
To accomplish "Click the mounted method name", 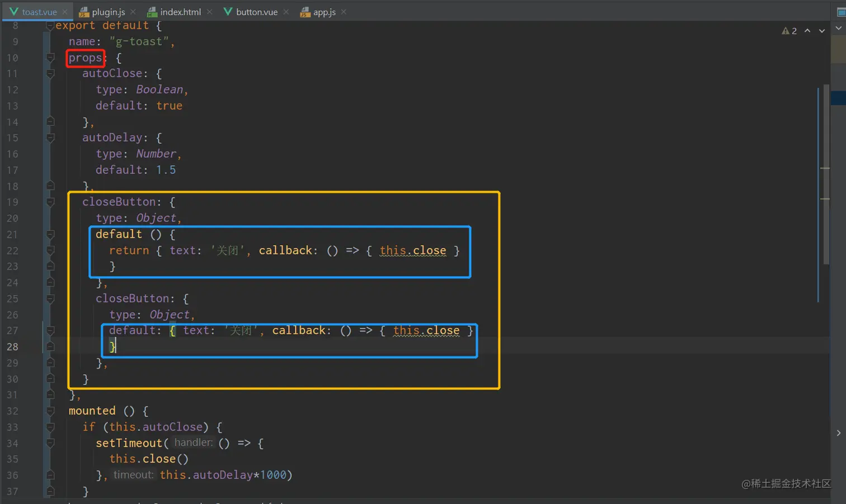I will (92, 411).
